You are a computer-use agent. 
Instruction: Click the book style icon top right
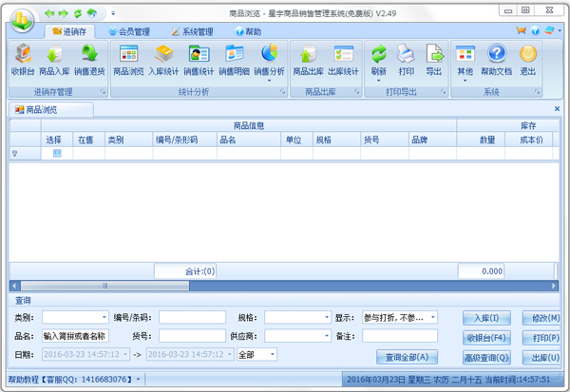click(x=549, y=31)
